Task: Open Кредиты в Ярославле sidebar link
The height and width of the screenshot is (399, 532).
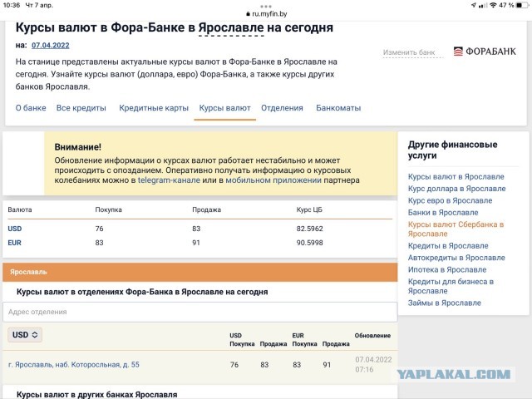Action: point(448,246)
